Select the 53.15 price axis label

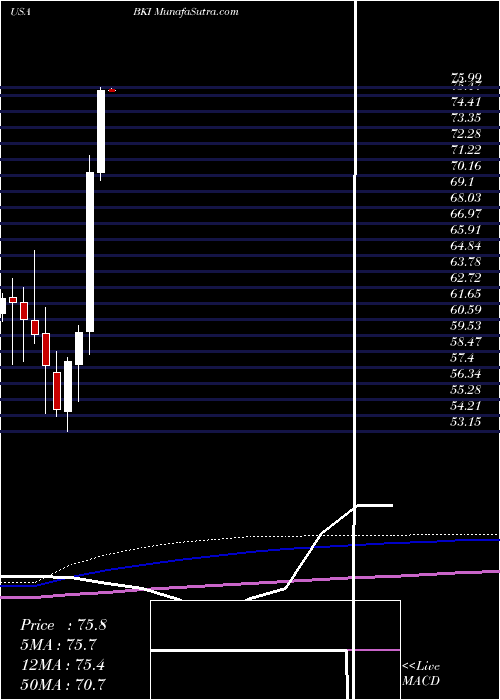pos(466,422)
